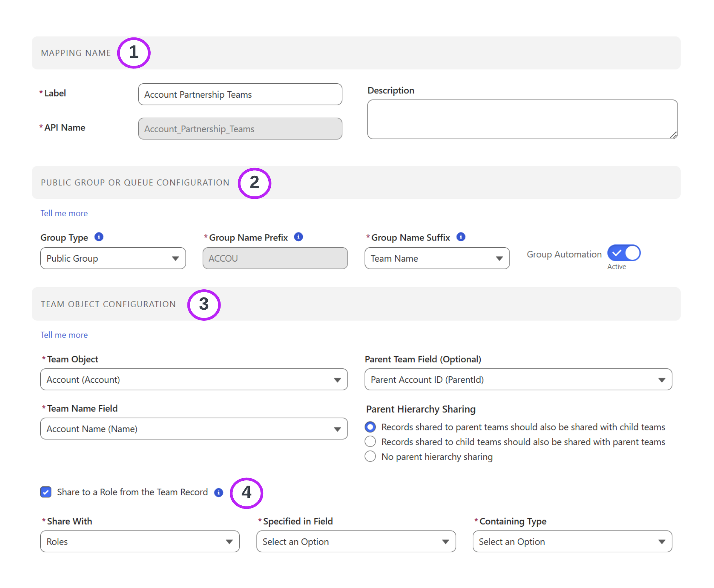Select records shared to child teams radio option

(370, 442)
